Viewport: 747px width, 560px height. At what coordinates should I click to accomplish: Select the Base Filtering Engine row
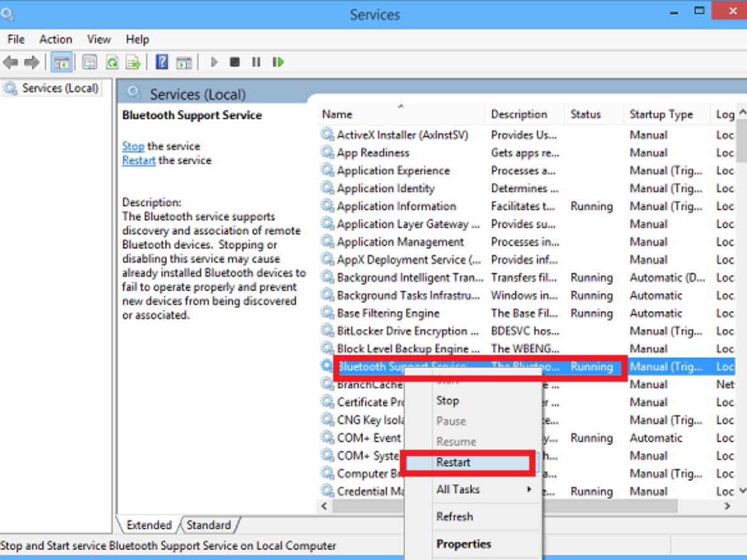click(527, 313)
